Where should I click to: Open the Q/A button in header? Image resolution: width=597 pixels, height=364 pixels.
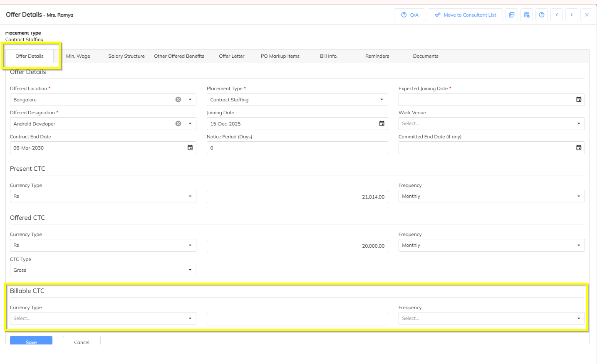[x=409, y=15]
